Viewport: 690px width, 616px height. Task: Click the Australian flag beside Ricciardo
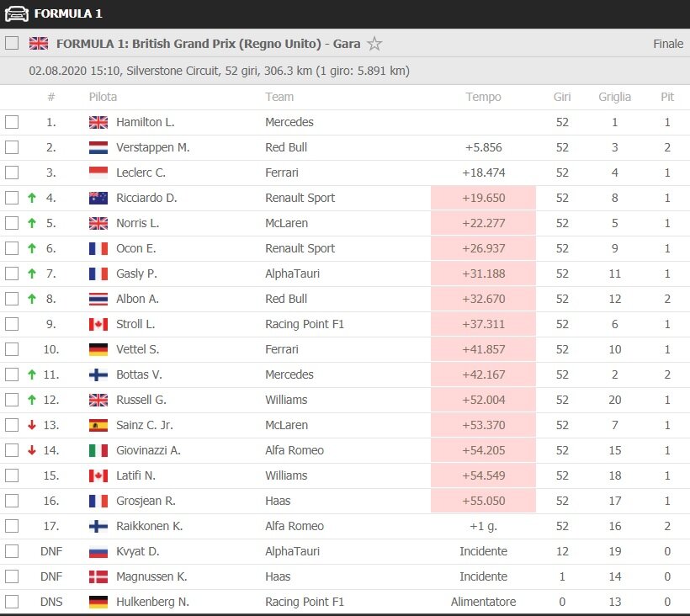(x=98, y=198)
